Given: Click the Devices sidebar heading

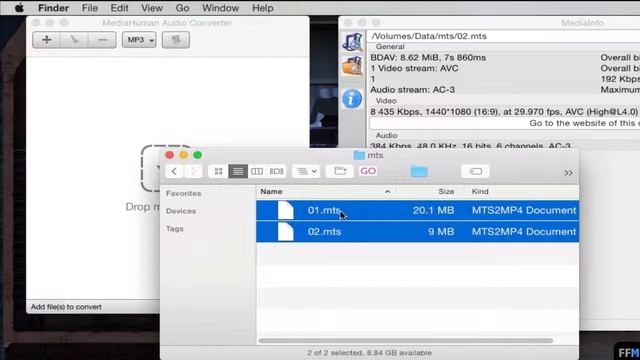Looking at the screenshot, I should click(181, 211).
